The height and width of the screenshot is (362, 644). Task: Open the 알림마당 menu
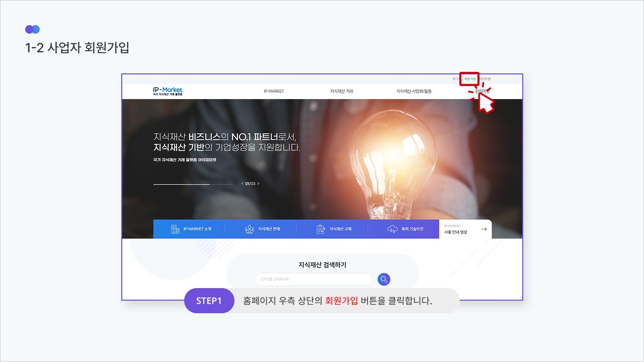482,91
